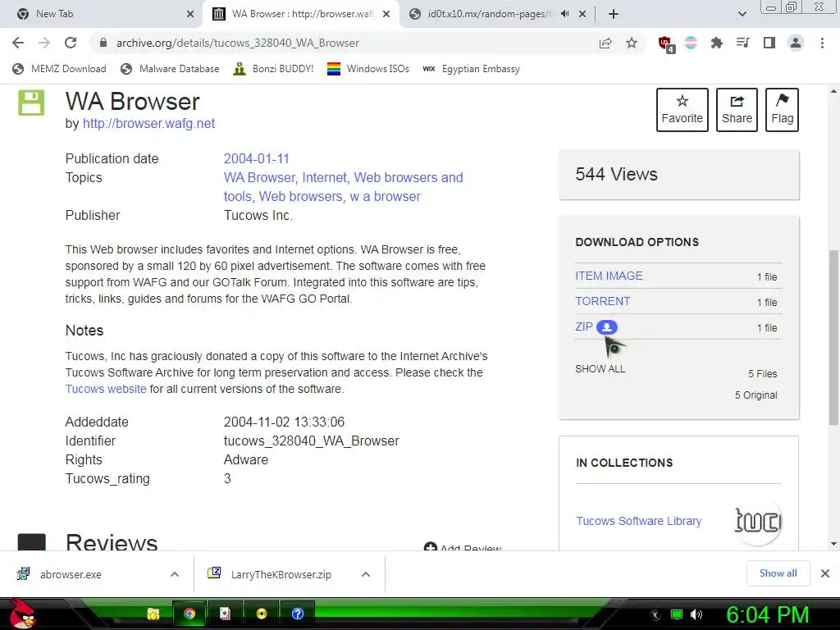The image size is (840, 630).
Task: Open the striped flag extension icon
Action: [691, 43]
